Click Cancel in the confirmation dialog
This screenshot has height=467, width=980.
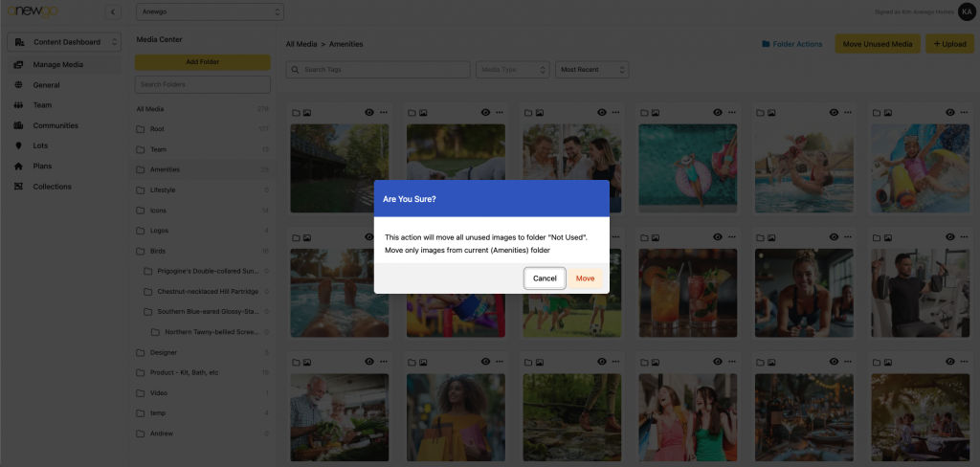tap(545, 278)
